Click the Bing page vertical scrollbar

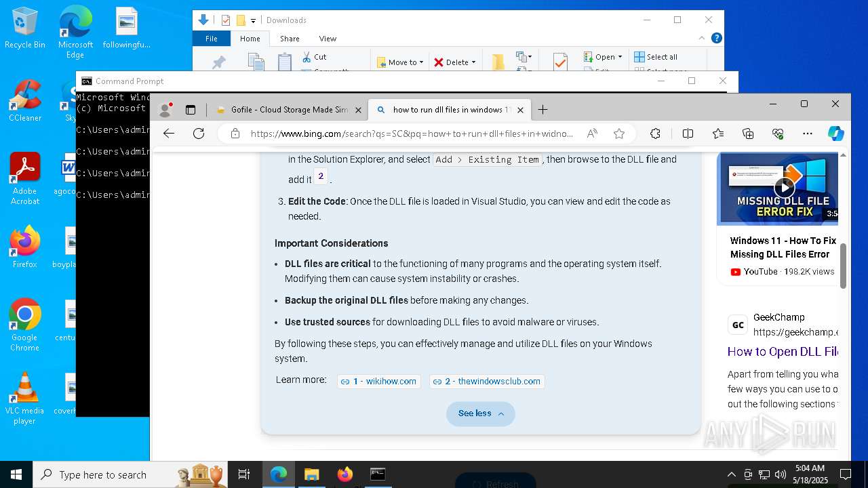pos(844,264)
